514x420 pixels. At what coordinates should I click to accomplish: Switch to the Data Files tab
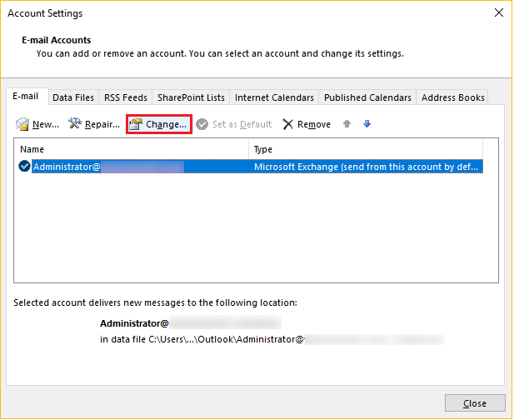73,97
